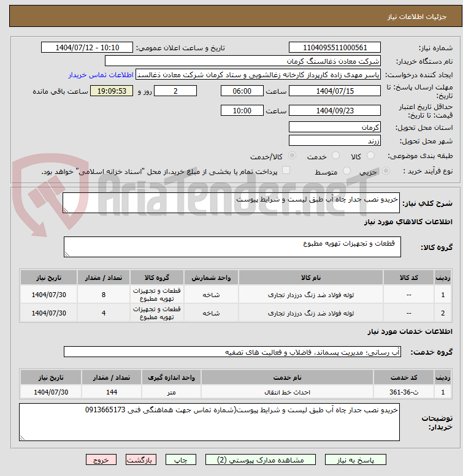This screenshot has height=476, width=463.
Task: Click service unit متر
Action: [171, 392]
